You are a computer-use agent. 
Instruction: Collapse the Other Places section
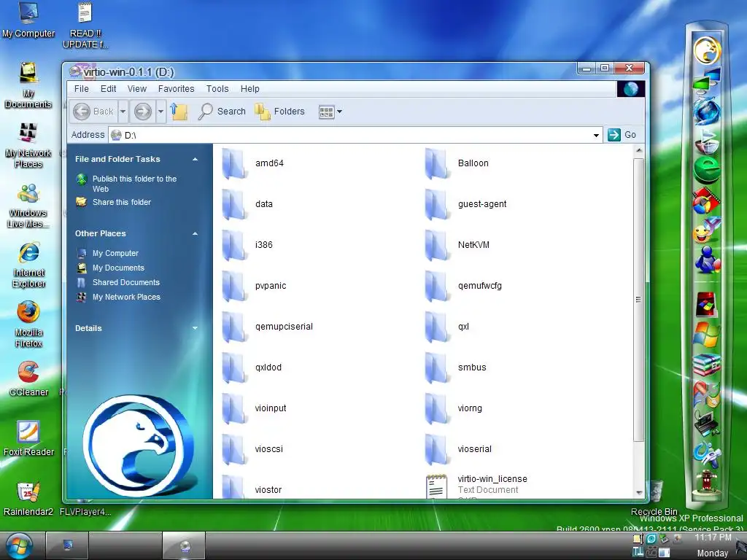(x=195, y=233)
